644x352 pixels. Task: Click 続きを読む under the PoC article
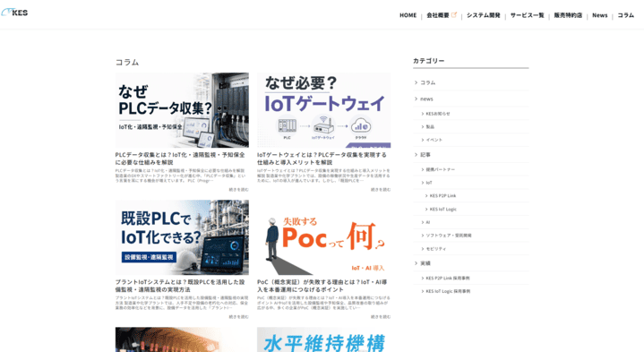[381, 317]
